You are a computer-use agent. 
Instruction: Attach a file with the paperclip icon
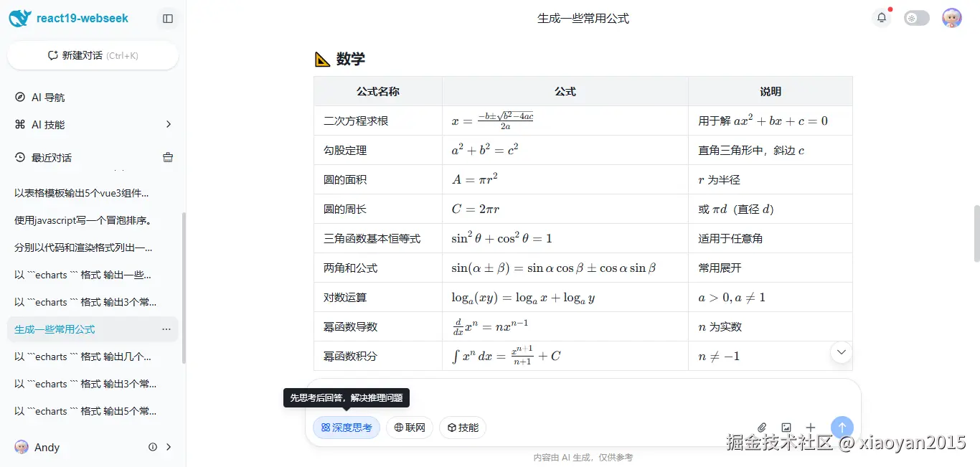click(763, 428)
